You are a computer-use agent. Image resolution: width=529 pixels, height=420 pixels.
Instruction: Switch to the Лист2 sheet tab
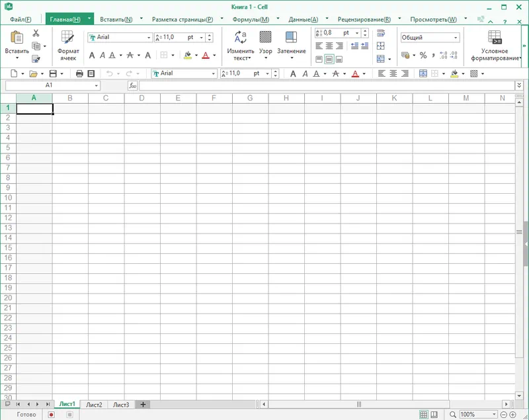94,404
